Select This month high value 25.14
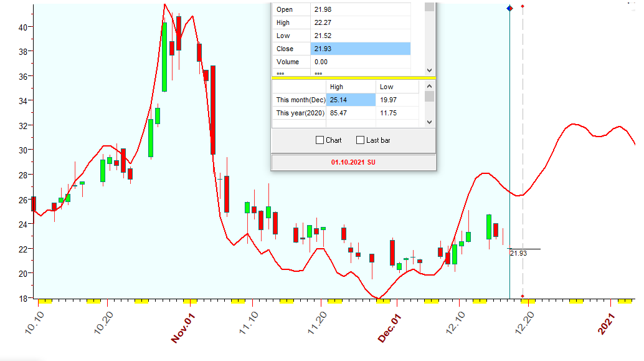Image resolution: width=644 pixels, height=361 pixels. (351, 100)
